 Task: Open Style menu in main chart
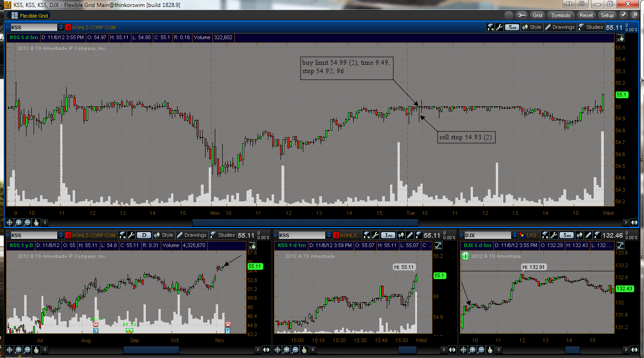click(x=532, y=27)
